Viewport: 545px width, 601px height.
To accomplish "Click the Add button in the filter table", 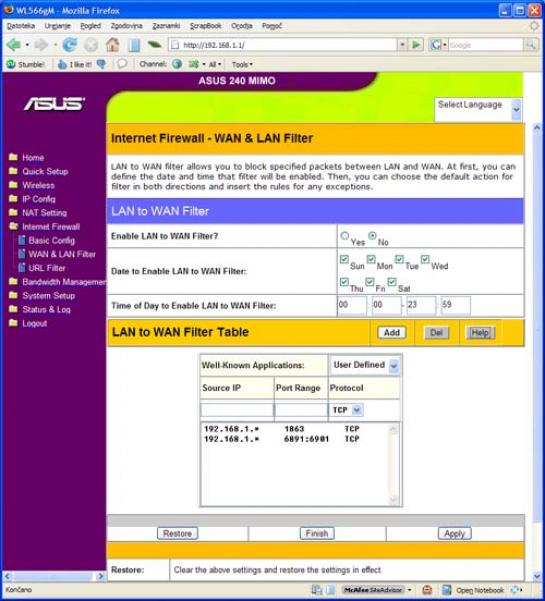I will tap(392, 333).
